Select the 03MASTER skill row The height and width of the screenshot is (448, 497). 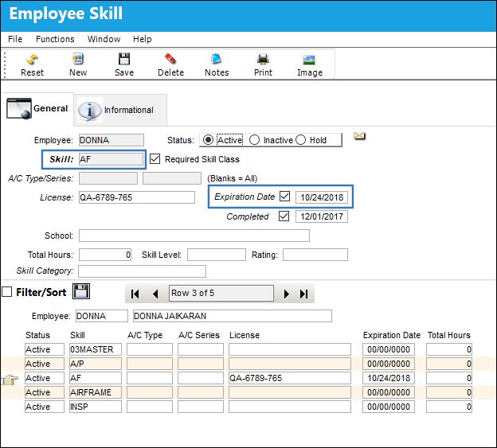tap(248, 349)
